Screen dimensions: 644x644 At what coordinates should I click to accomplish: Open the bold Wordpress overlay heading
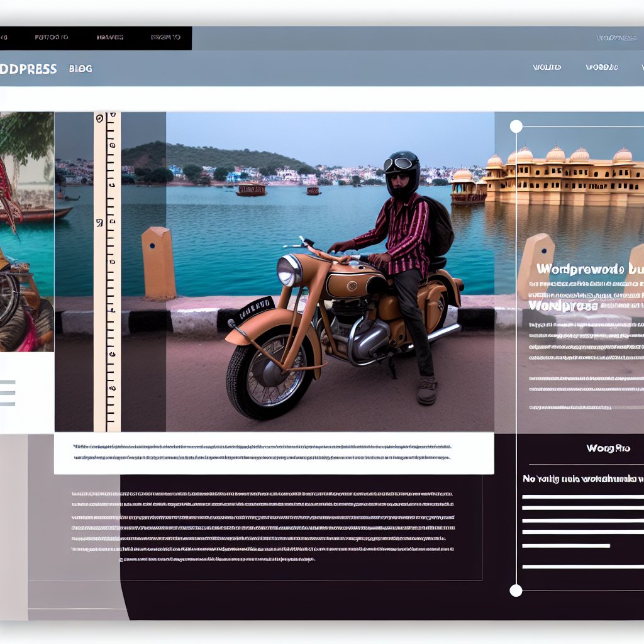pos(588,269)
